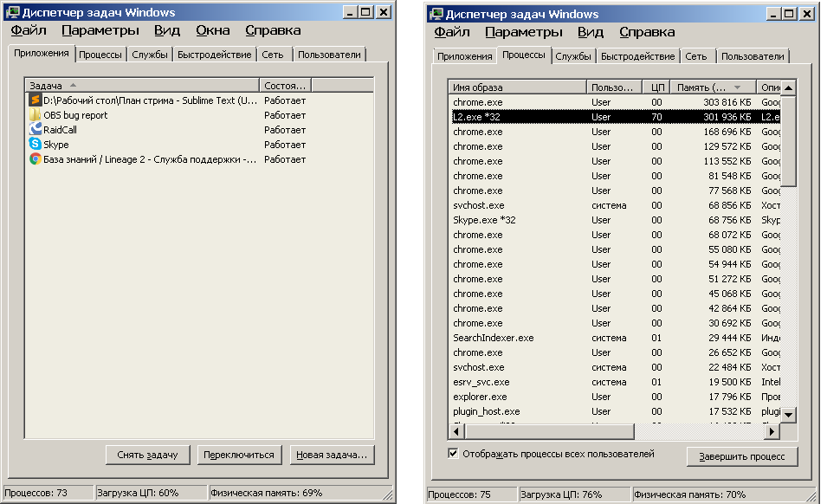Click Skype application icon in list
Screen dimensions: 840x504
point(35,145)
